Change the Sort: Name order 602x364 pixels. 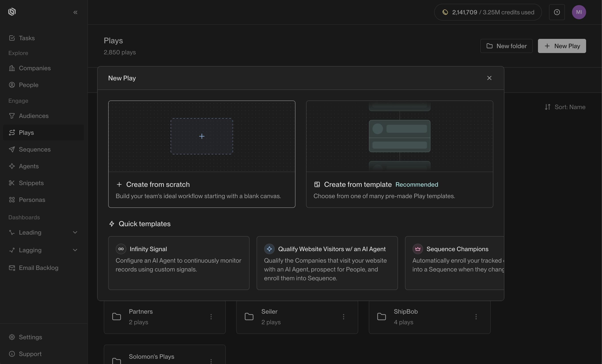pos(565,107)
